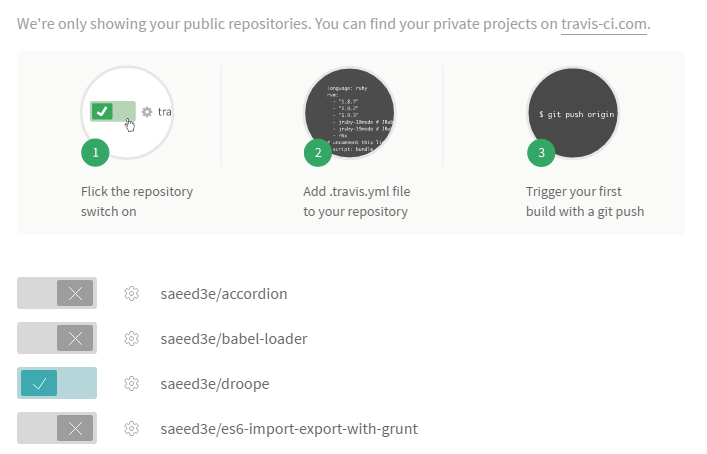Disable the saeed3e/droope repository switch
This screenshot has height=454, width=707.
(57, 384)
